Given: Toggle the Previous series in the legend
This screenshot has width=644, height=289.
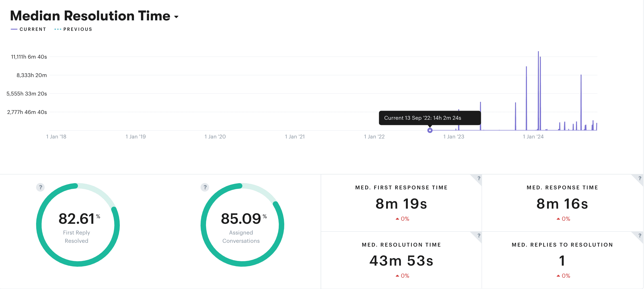Looking at the screenshot, I should pyautogui.click(x=74, y=29).
